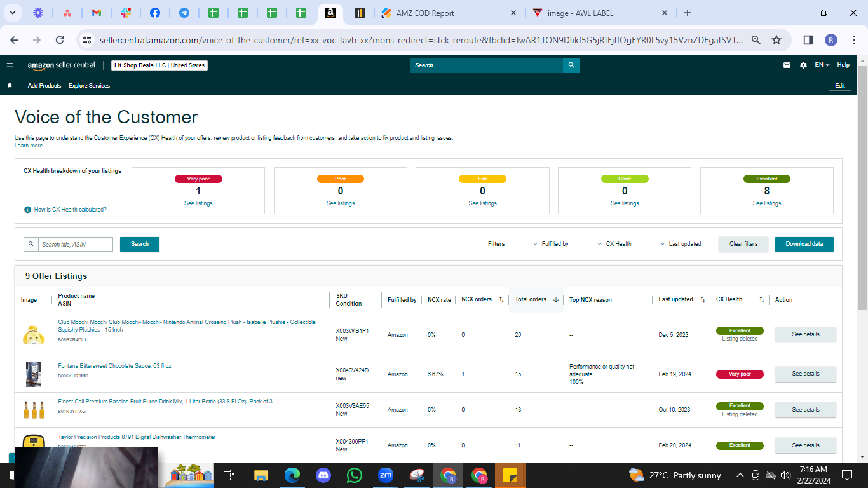Click the teal Search button
This screenshot has width=868, height=488.
140,244
